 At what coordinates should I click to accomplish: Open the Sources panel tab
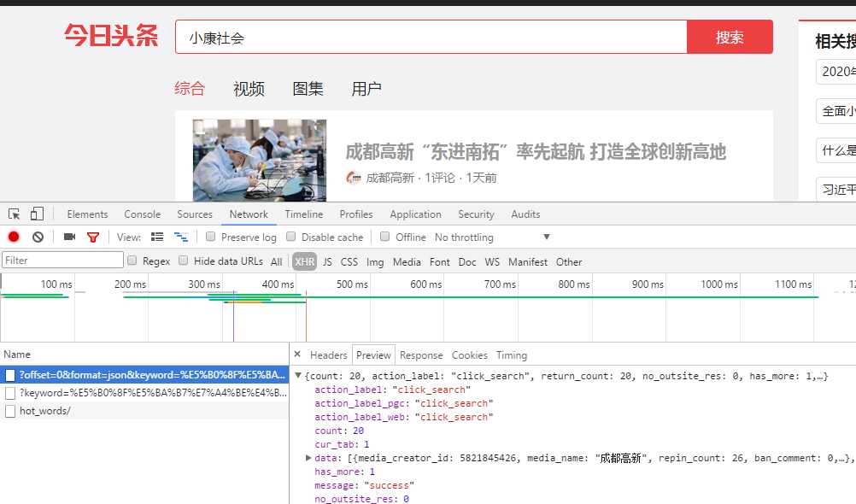(x=194, y=214)
